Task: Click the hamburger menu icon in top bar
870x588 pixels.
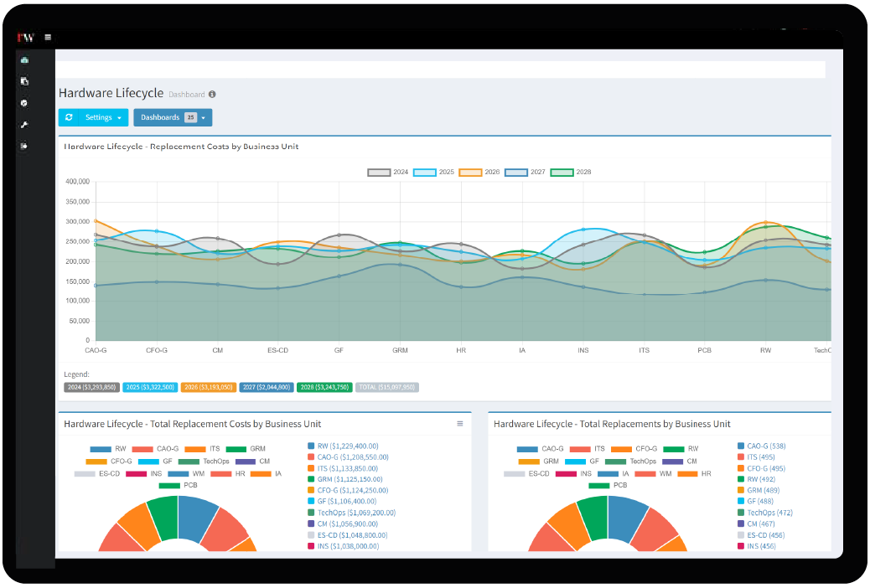Action: click(48, 37)
